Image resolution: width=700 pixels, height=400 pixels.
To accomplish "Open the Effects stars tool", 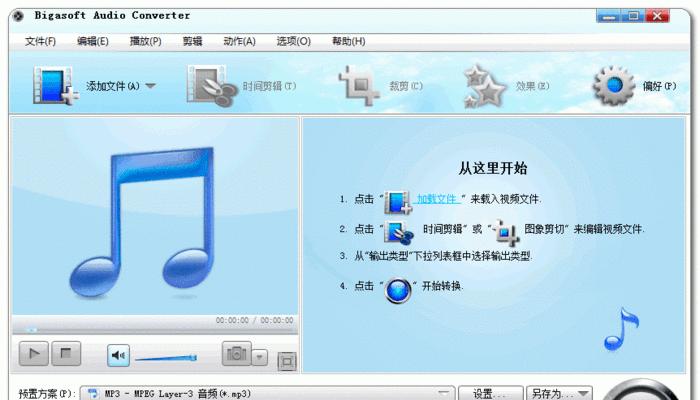I will [x=506, y=86].
